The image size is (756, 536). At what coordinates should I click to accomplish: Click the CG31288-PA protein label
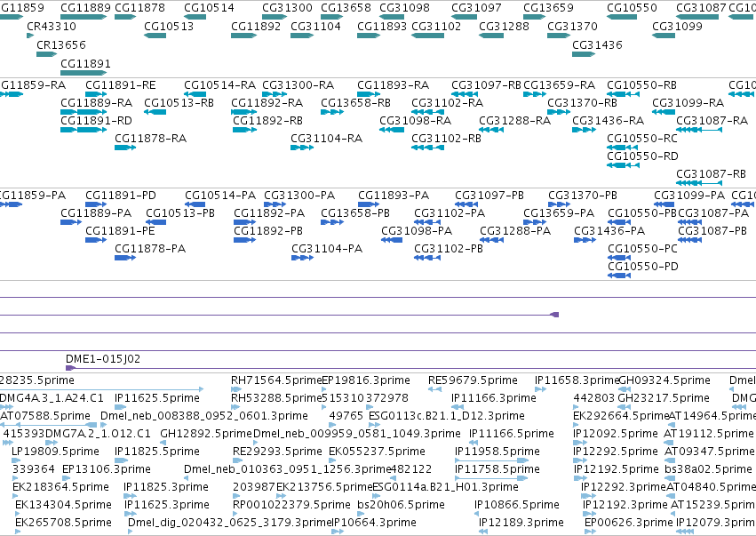tap(515, 231)
